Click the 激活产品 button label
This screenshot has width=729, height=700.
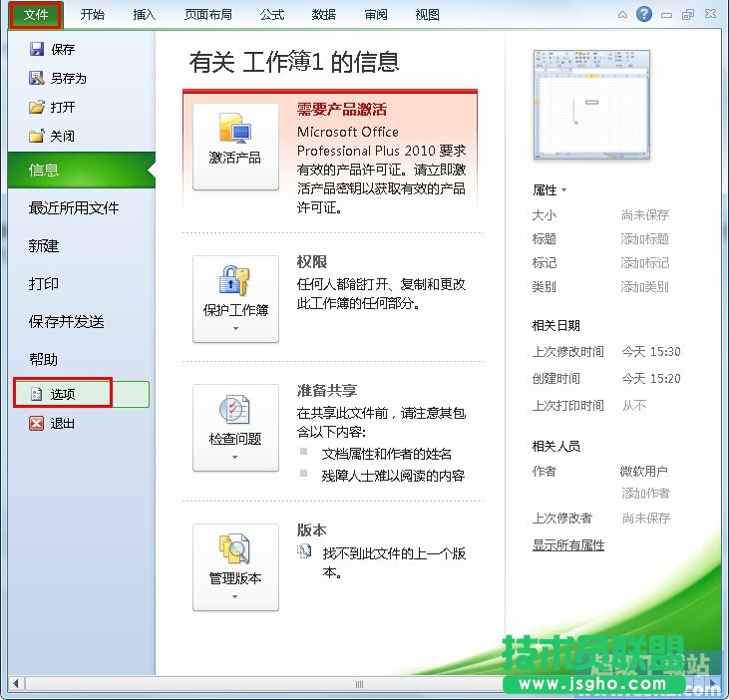(235, 158)
